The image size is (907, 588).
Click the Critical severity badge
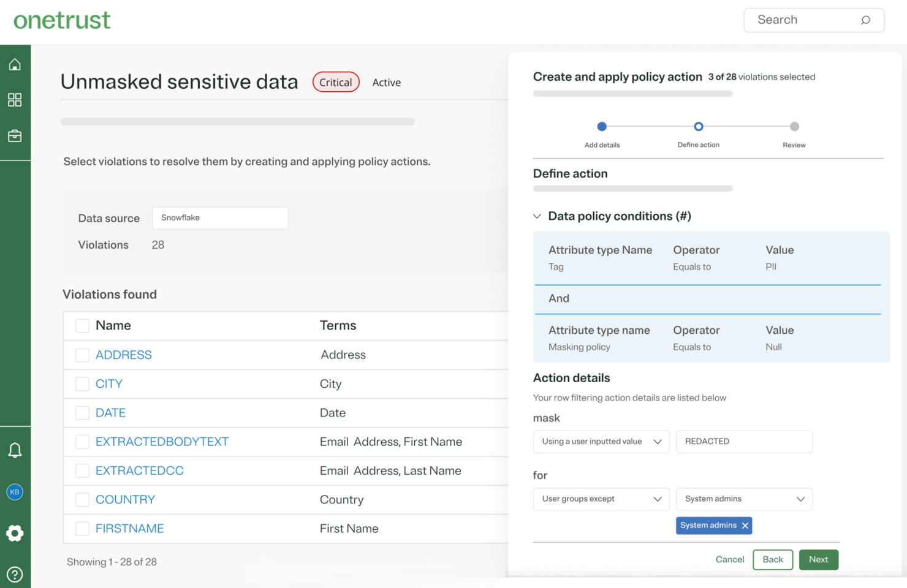pyautogui.click(x=336, y=82)
